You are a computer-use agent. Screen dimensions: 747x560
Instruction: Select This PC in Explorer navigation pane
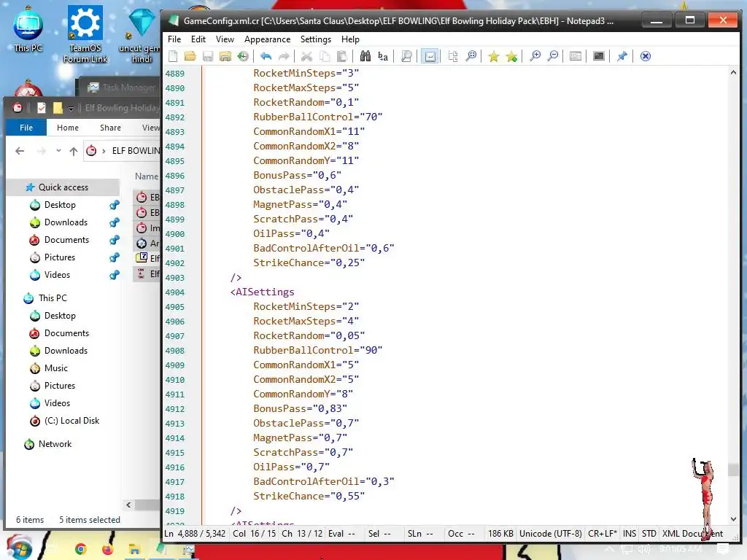(53, 298)
